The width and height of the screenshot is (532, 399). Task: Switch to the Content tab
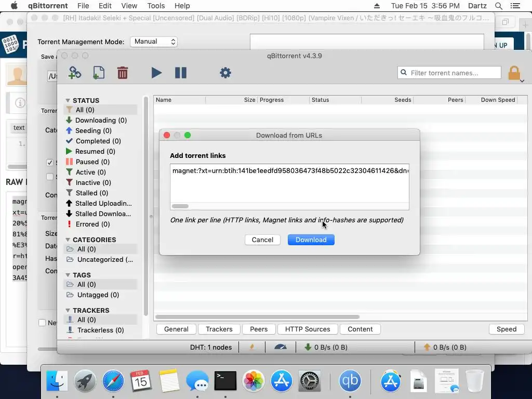point(360,329)
